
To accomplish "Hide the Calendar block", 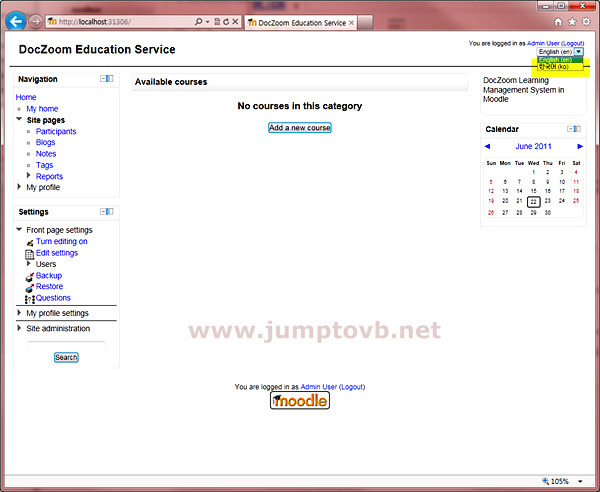I will [x=570, y=129].
